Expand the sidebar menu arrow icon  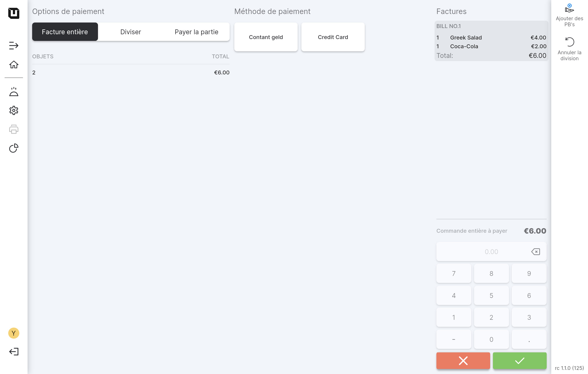coord(14,46)
